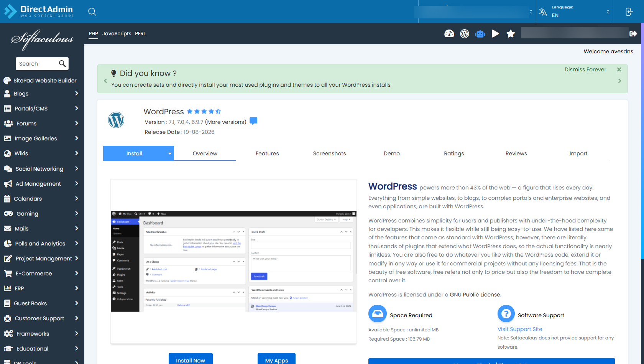Click the My Apps button
Image resolution: width=644 pixels, height=364 pixels.
[276, 359]
